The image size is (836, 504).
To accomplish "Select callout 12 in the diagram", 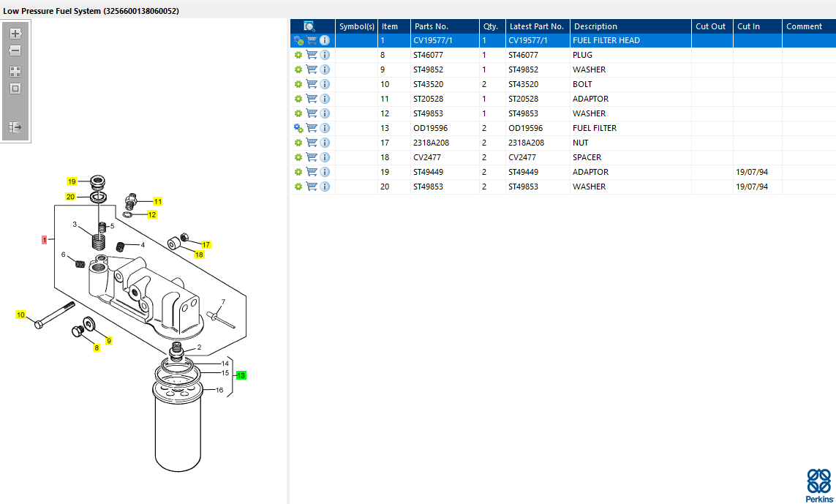I will coord(152,215).
